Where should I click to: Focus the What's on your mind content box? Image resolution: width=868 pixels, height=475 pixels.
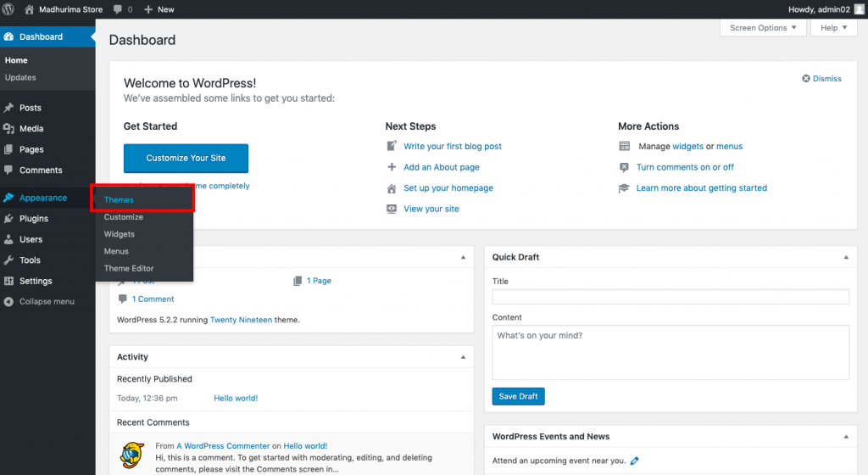pos(670,353)
